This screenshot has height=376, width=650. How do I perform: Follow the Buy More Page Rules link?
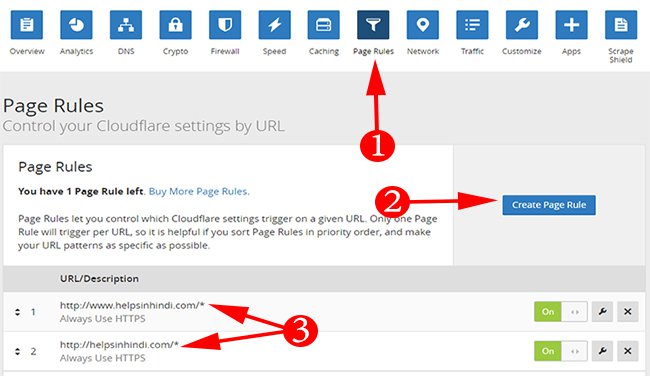point(199,192)
